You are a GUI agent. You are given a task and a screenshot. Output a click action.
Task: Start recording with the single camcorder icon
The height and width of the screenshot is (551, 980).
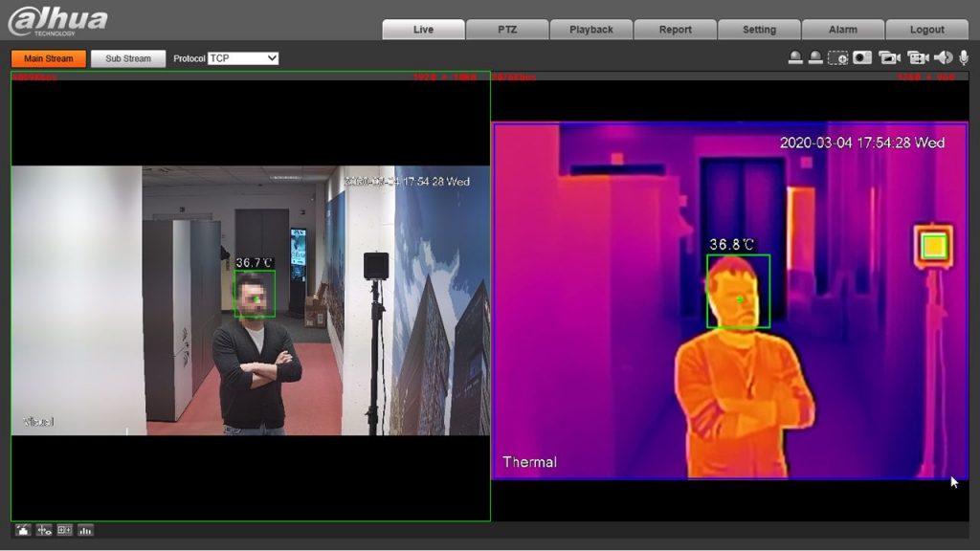click(889, 58)
